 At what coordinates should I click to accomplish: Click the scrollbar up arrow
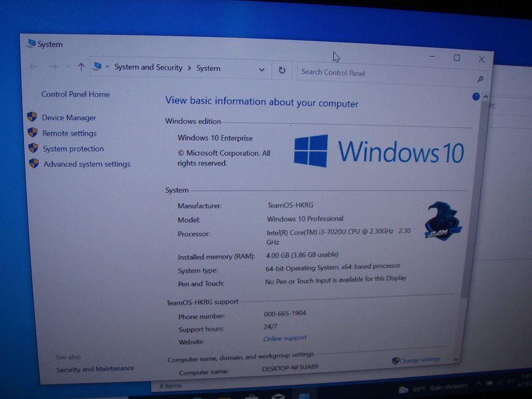click(x=485, y=97)
